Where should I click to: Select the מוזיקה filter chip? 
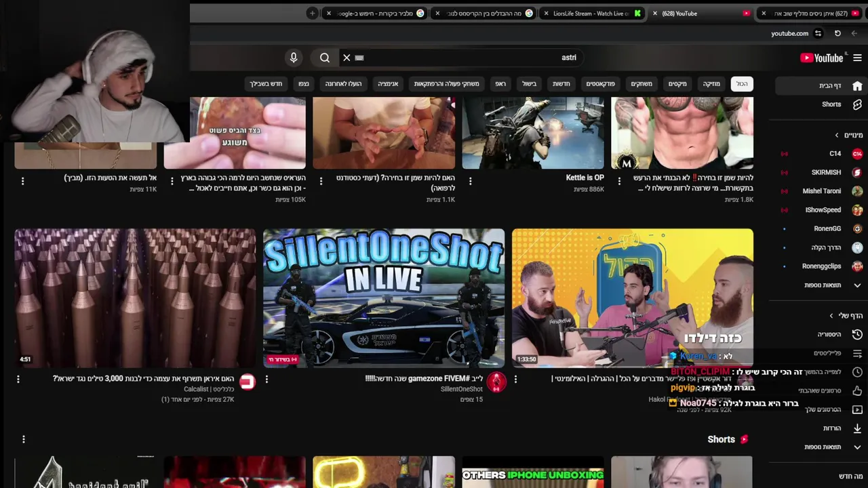(711, 84)
